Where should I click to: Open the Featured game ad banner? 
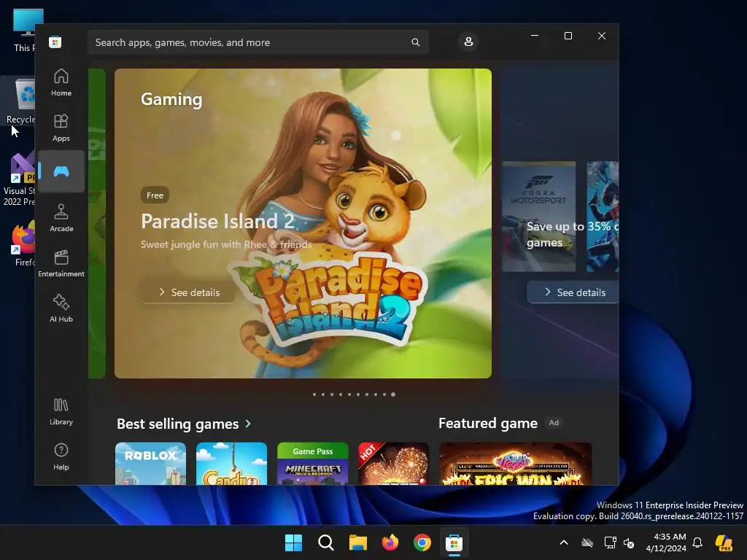[515, 464]
